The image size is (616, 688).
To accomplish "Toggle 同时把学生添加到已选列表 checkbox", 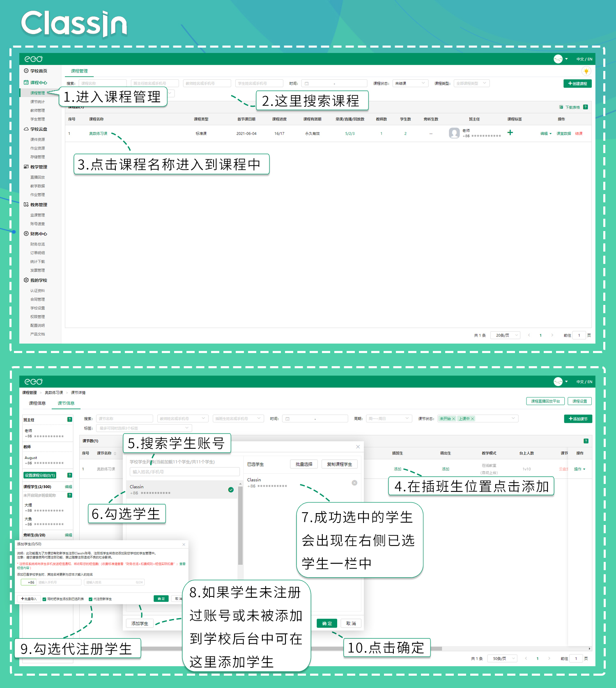I will click(x=44, y=599).
